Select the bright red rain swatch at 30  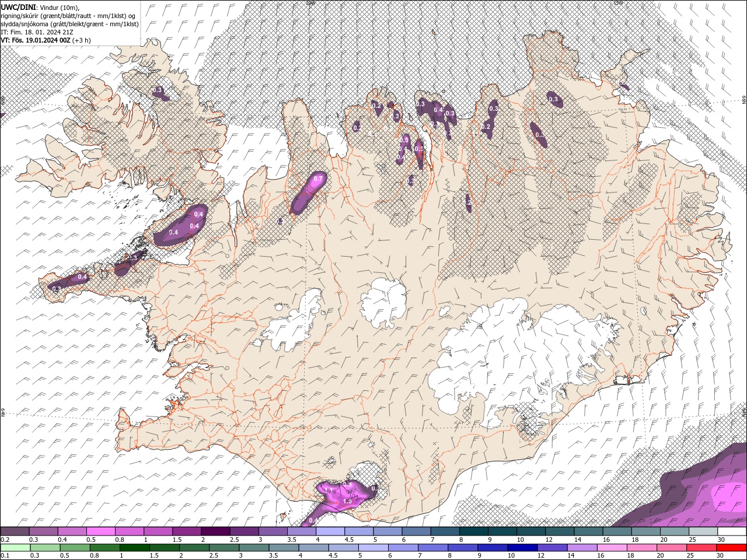[731, 548]
